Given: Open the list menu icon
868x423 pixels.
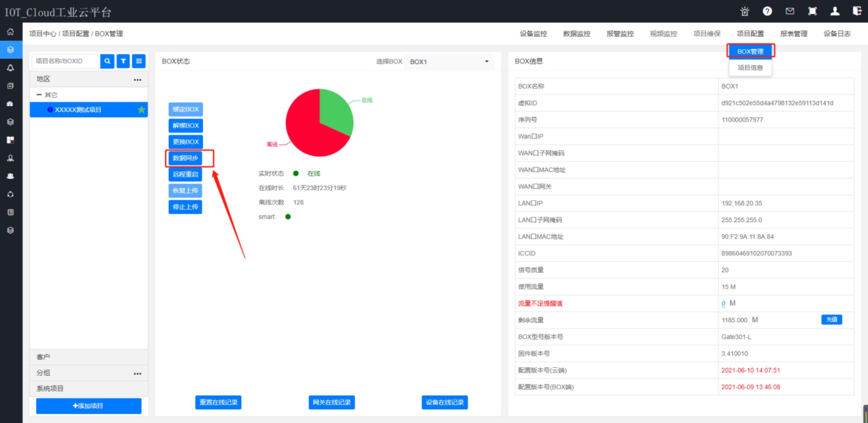Looking at the screenshot, I should pyautogui.click(x=139, y=61).
